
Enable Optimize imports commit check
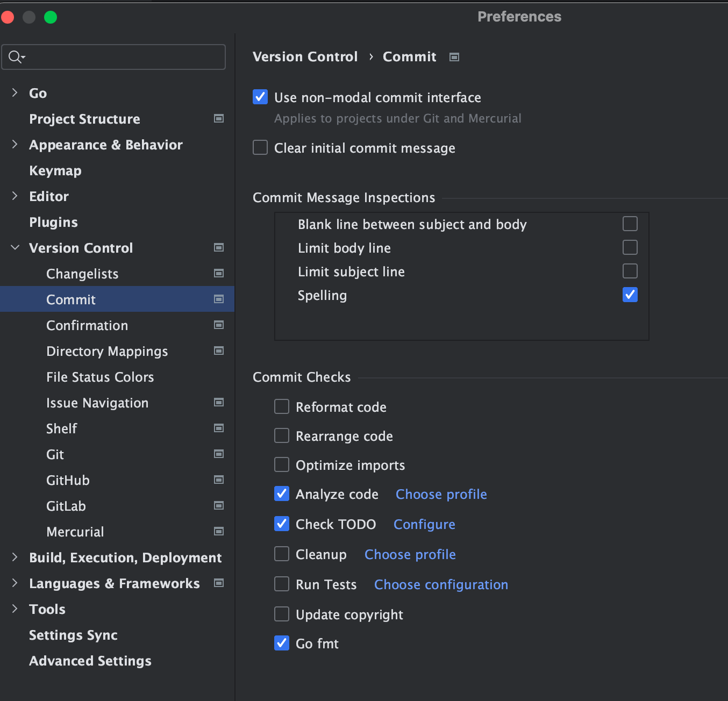pos(282,464)
